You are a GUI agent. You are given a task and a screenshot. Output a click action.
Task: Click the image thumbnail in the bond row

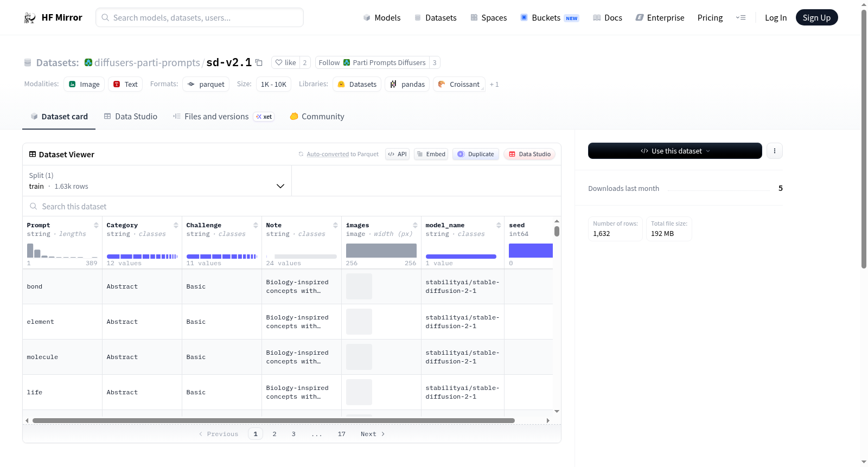[359, 286]
